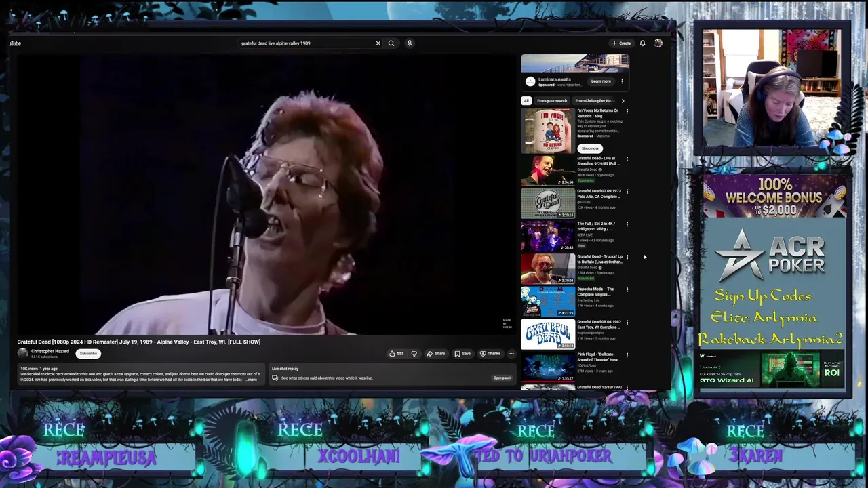Open Depeche Mode Complete Singles thumbnail
The width and height of the screenshot is (868, 488).
coord(548,301)
